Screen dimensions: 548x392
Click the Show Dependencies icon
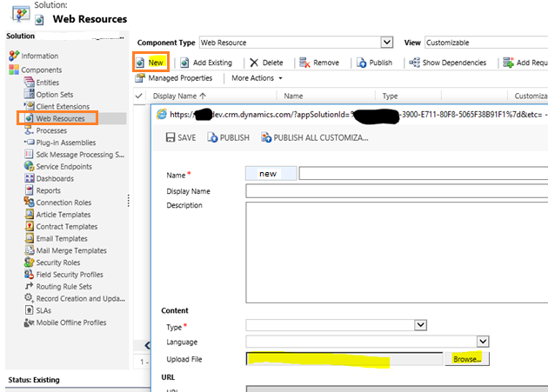415,63
